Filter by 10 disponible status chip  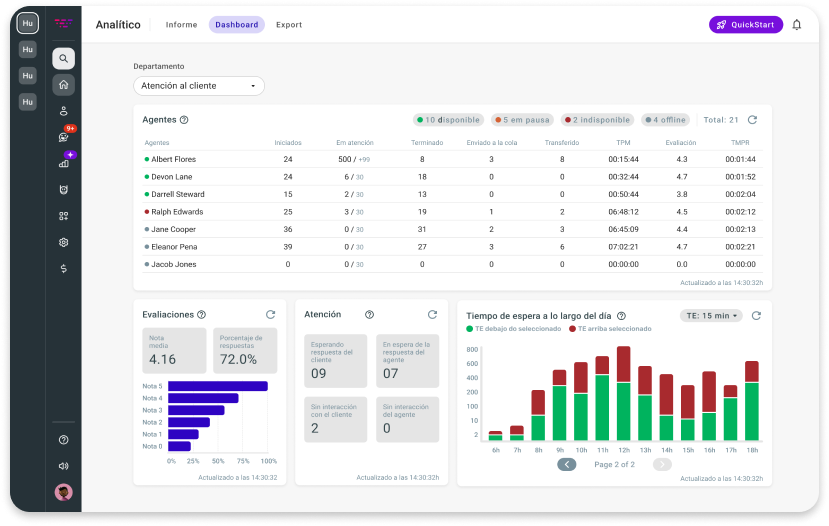click(x=448, y=120)
